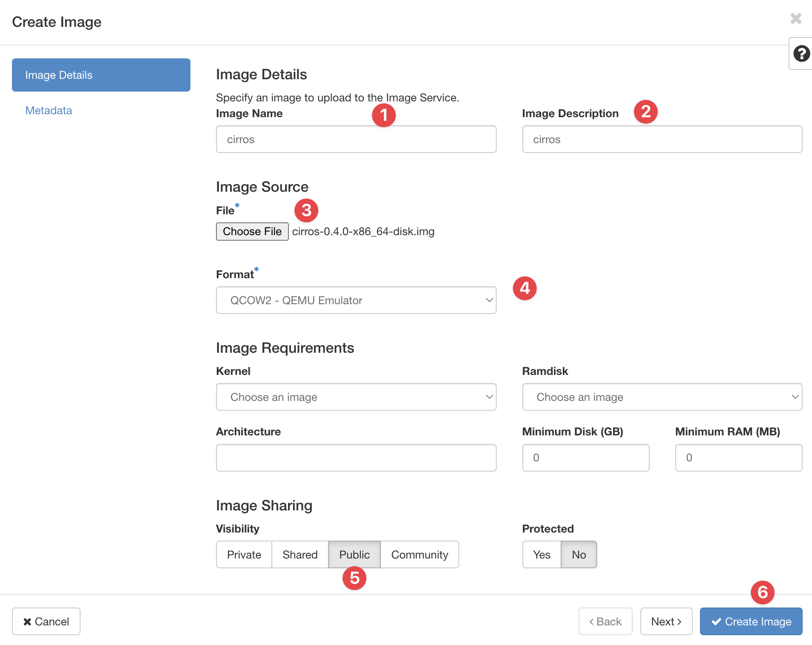Viewport: 812px width, 645px height.
Task: Select the Image Details tab
Action: (101, 75)
